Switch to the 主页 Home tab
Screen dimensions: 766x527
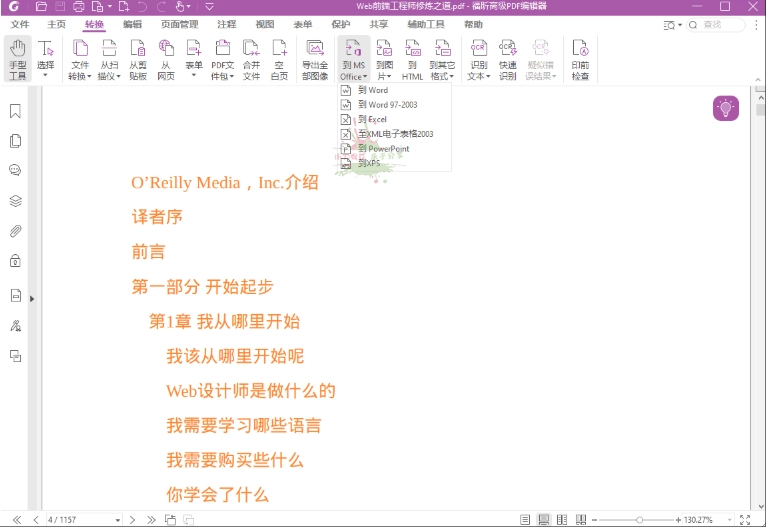(56, 24)
